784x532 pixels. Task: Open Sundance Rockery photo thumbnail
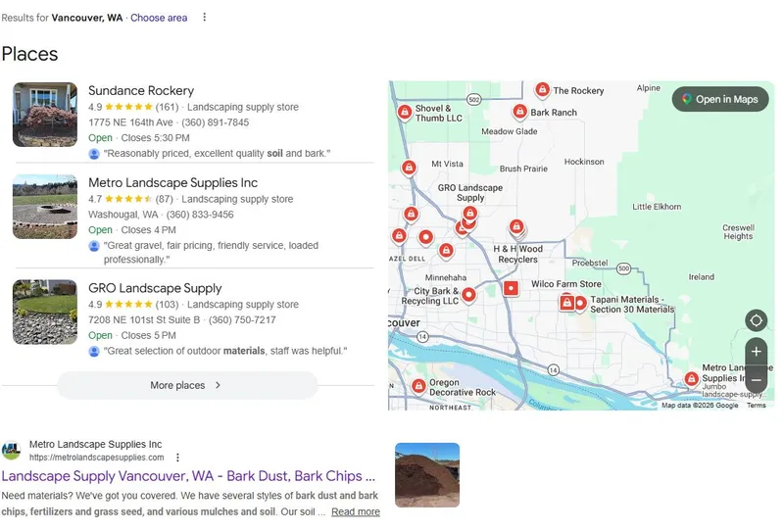pos(45,115)
